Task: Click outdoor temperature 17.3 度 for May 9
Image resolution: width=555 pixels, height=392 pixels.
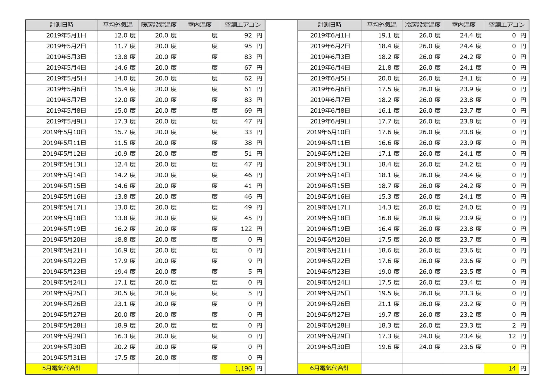Action: point(118,122)
